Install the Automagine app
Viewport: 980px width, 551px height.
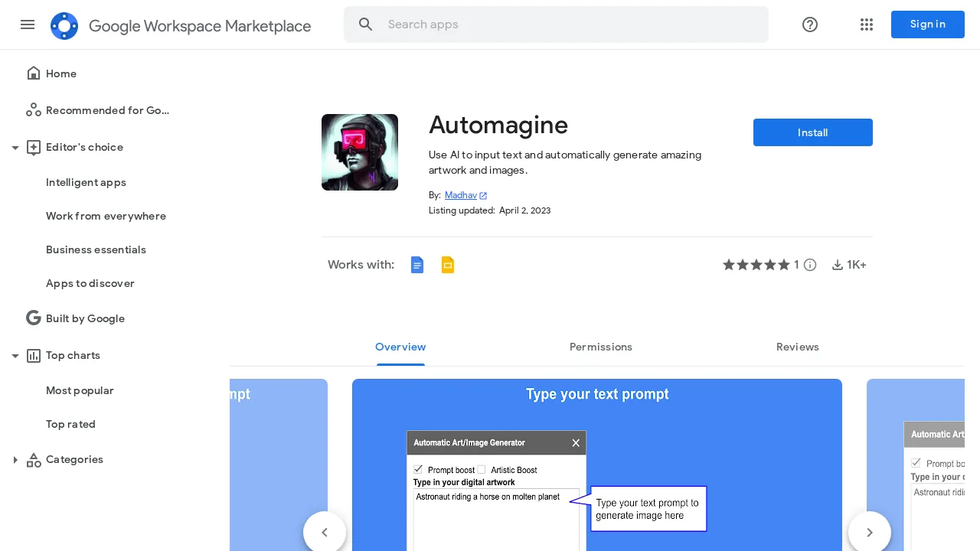(x=813, y=132)
